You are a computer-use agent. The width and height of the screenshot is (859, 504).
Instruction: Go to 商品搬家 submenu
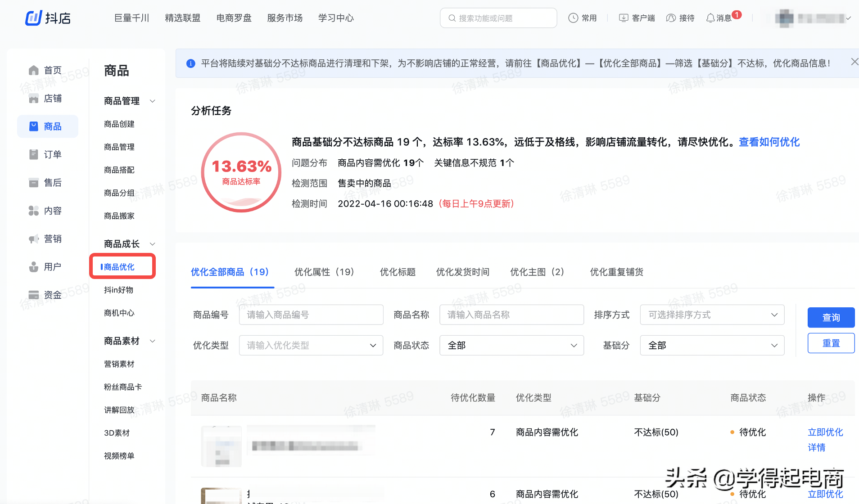[x=119, y=216]
